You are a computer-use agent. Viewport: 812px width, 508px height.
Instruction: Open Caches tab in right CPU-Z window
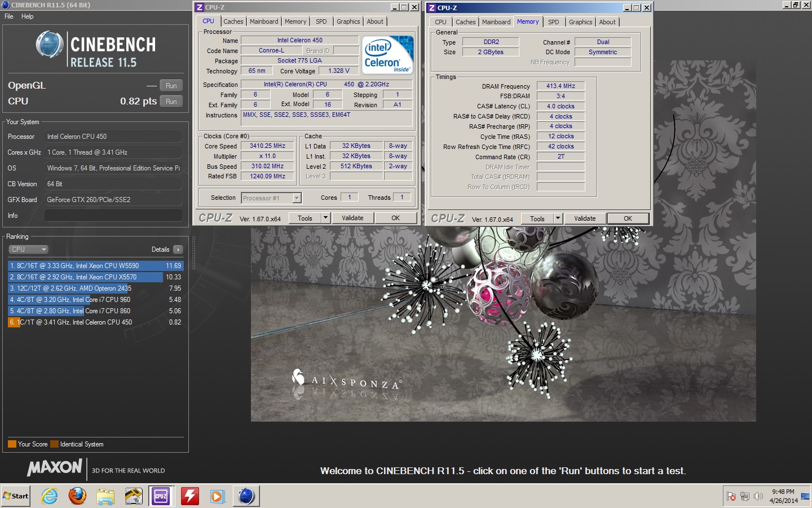466,22
